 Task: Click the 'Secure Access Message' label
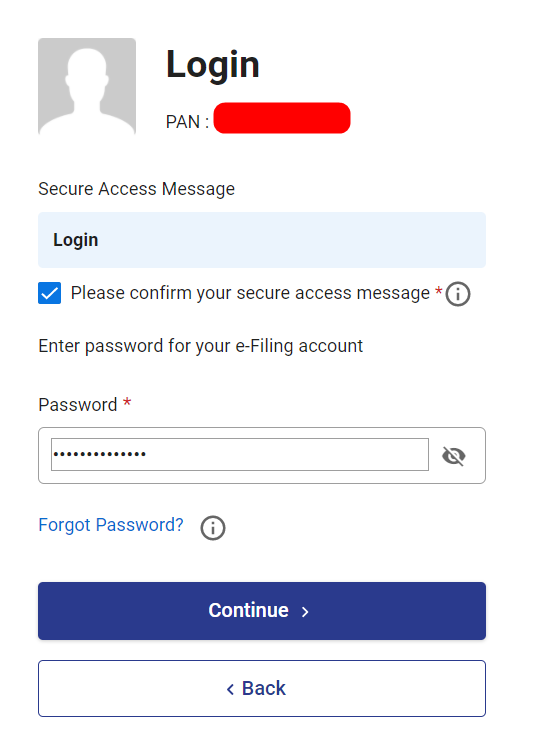136,189
